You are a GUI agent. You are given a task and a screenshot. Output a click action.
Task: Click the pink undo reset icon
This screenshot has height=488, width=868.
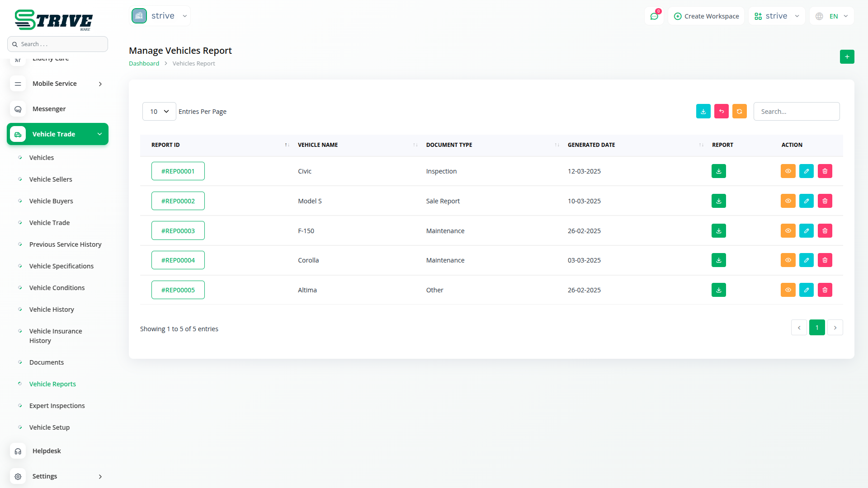pos(721,112)
